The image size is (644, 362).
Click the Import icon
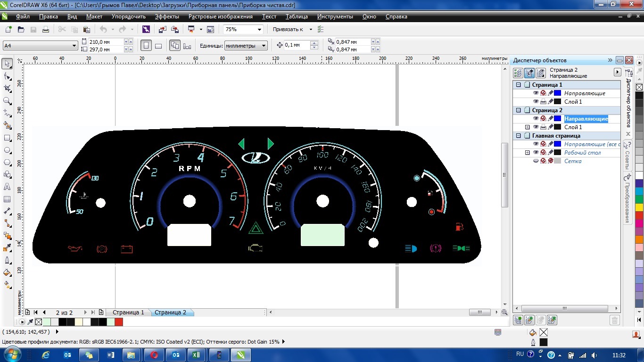pos(162,29)
